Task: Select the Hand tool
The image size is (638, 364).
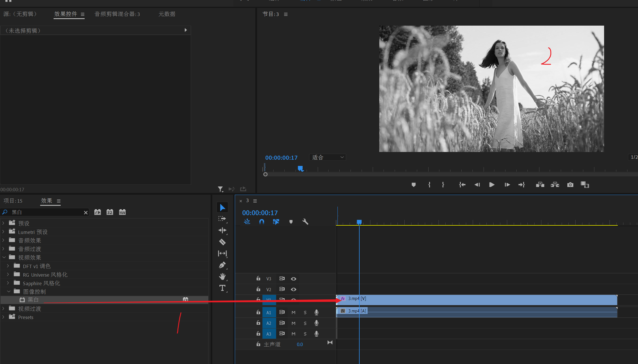Action: click(222, 276)
